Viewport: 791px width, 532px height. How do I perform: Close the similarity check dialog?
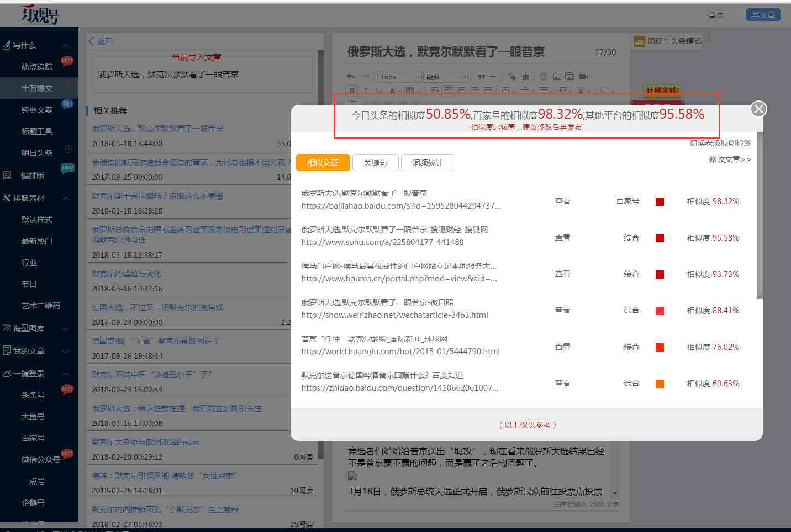pos(758,109)
